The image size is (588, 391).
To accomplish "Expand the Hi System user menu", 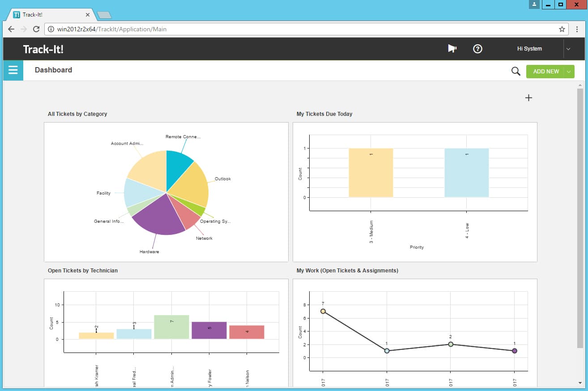I will click(568, 49).
